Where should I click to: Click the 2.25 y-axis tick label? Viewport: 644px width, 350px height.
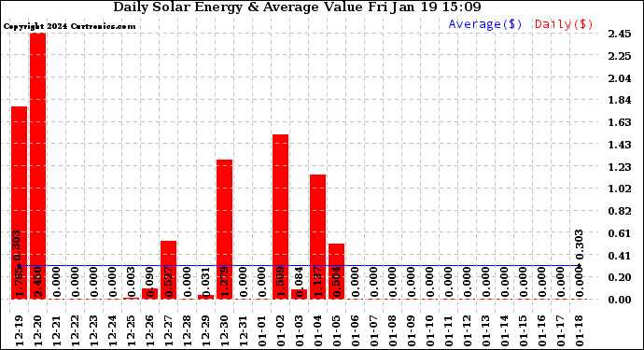point(620,56)
